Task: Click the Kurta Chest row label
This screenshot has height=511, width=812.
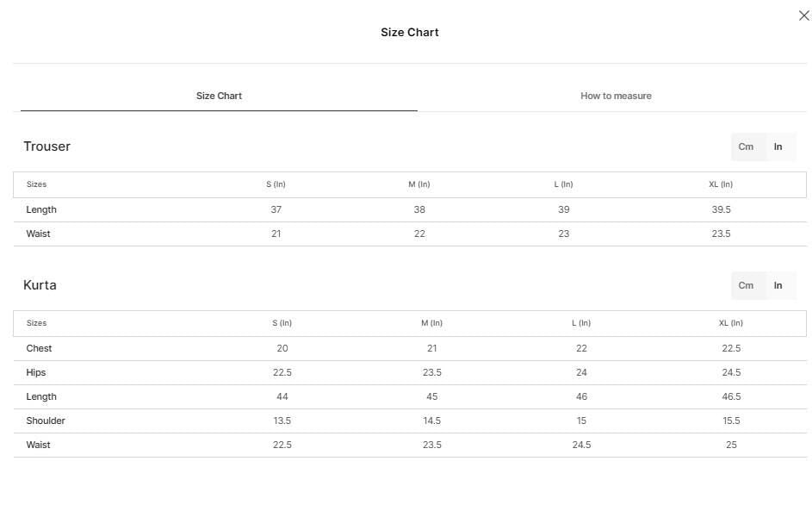Action: pyautogui.click(x=39, y=348)
